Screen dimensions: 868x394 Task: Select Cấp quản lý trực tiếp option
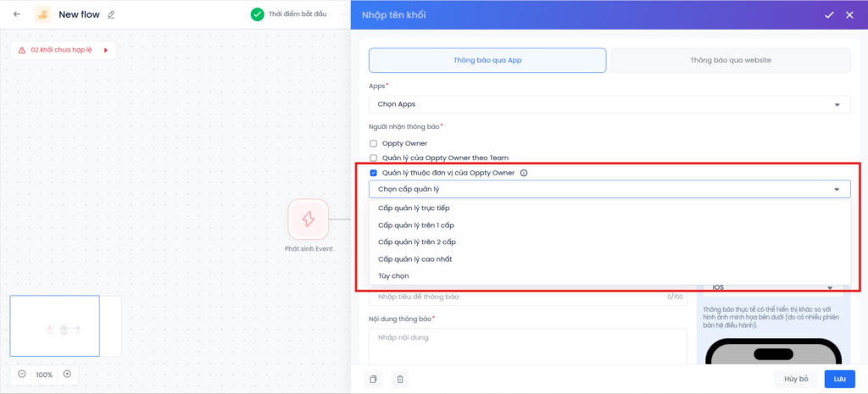(x=414, y=208)
